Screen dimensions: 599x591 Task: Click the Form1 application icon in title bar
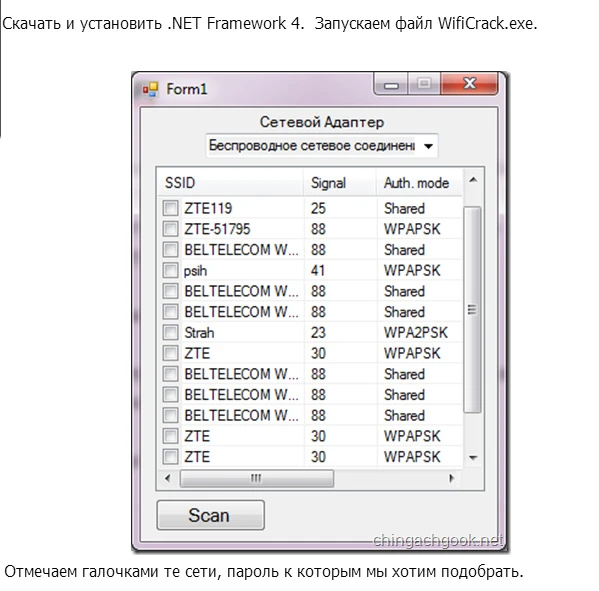coord(150,89)
